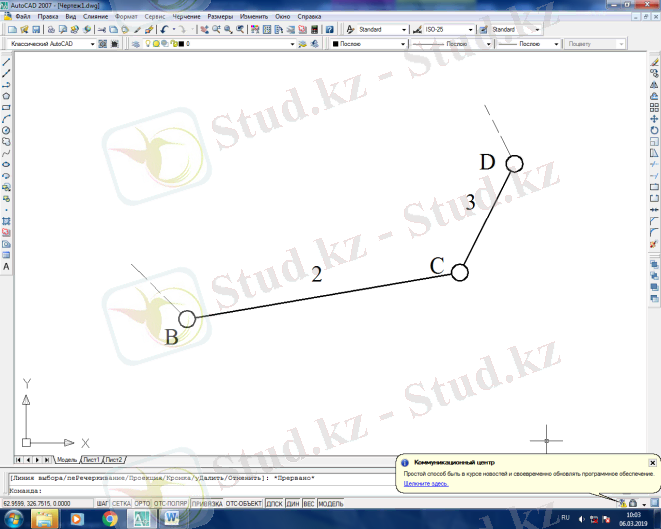
Task: Open Microsoft Word from the taskbar
Action: click(x=171, y=518)
